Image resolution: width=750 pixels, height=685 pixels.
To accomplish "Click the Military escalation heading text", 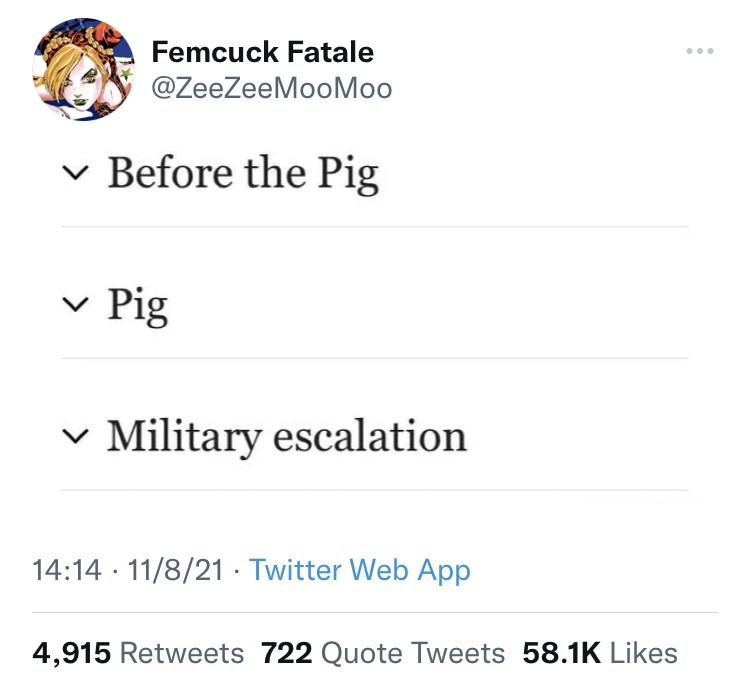I will pyautogui.click(x=287, y=437).
